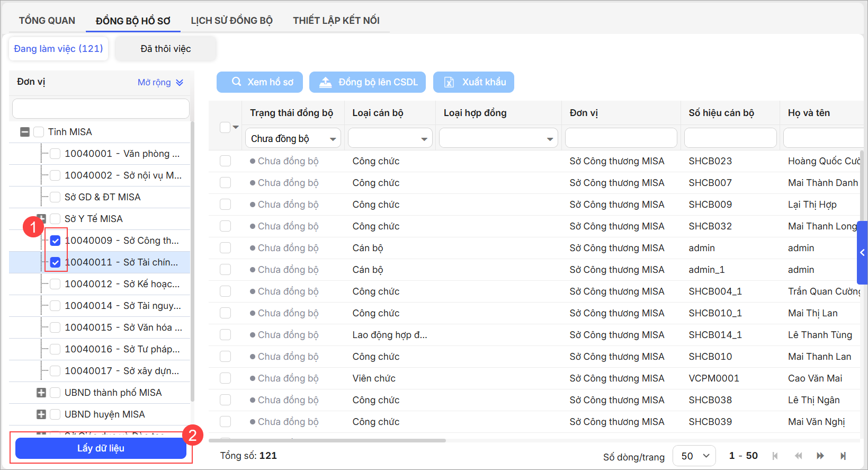Click the upload icon on Đồng bộ lên CSDL
The height and width of the screenshot is (470, 868).
click(325, 82)
